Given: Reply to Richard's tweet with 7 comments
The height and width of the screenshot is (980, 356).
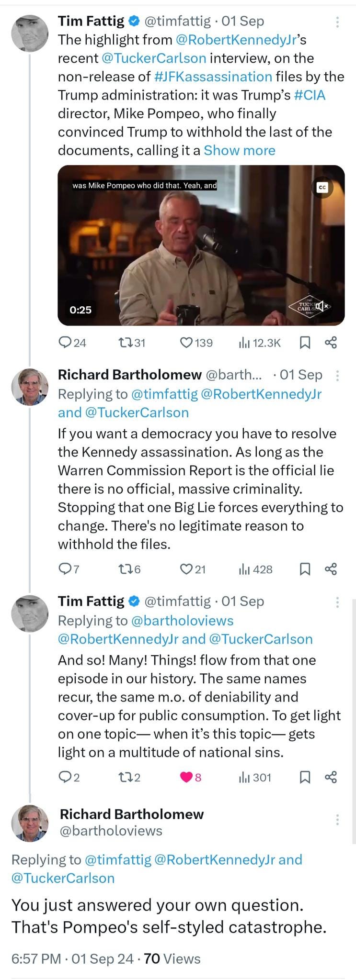Looking at the screenshot, I should 69,569.
